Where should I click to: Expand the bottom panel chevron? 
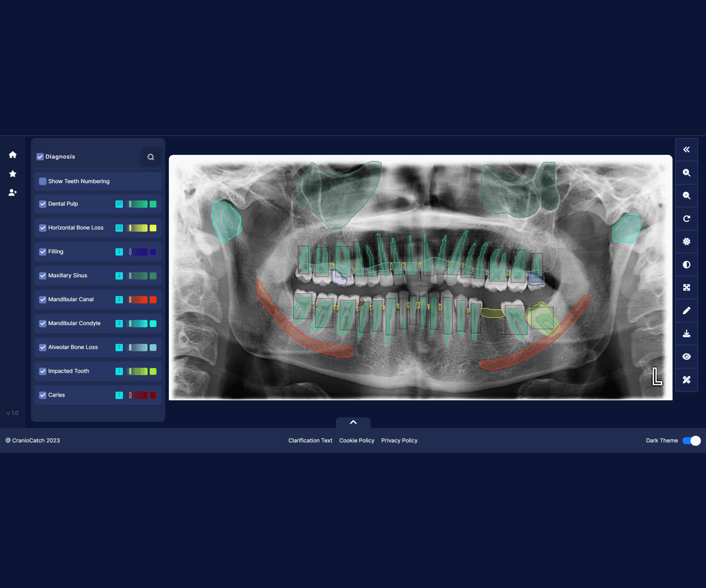[x=353, y=422]
